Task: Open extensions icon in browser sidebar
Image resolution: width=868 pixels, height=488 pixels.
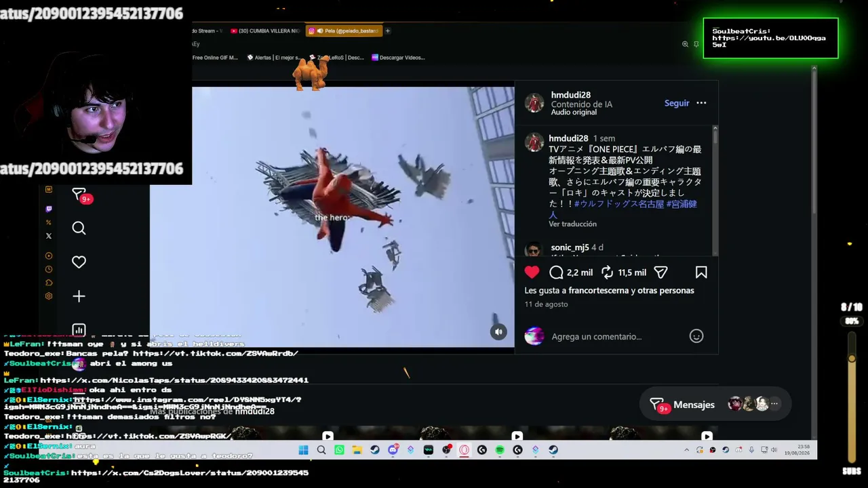Action: click(x=48, y=283)
